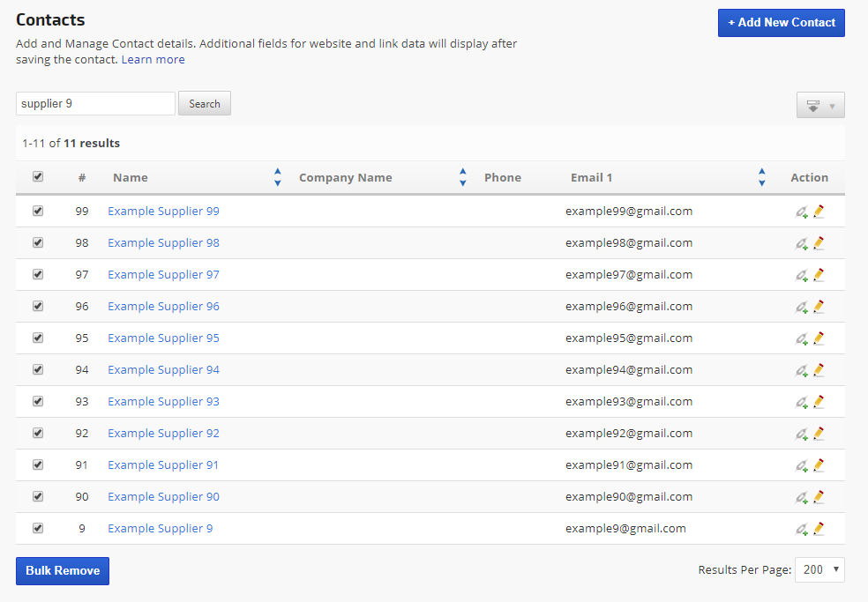This screenshot has width=868, height=602.
Task: Click the contact search input field
Action: click(95, 104)
